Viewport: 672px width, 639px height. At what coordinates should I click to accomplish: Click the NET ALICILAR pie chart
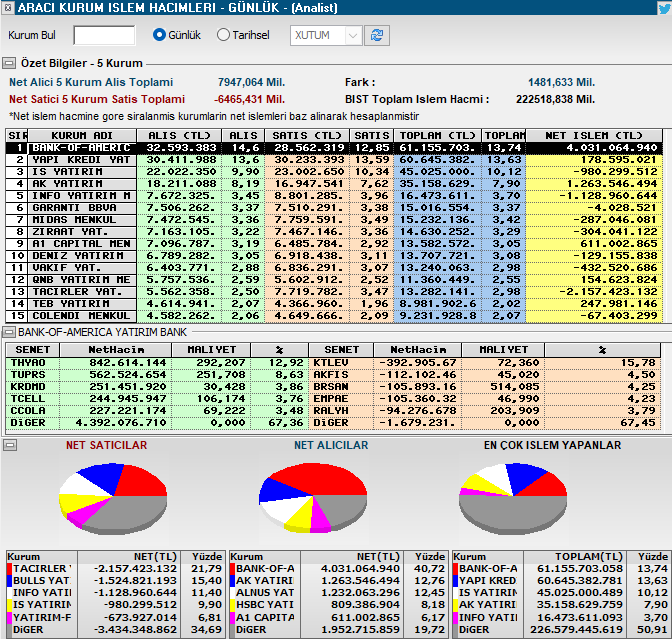[x=313, y=498]
